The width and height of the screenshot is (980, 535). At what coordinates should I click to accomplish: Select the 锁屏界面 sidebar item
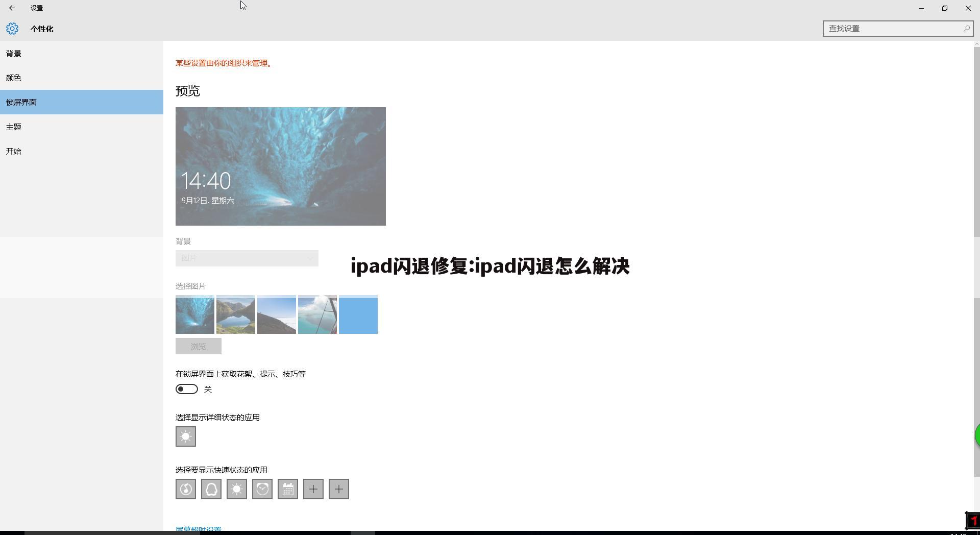point(82,102)
